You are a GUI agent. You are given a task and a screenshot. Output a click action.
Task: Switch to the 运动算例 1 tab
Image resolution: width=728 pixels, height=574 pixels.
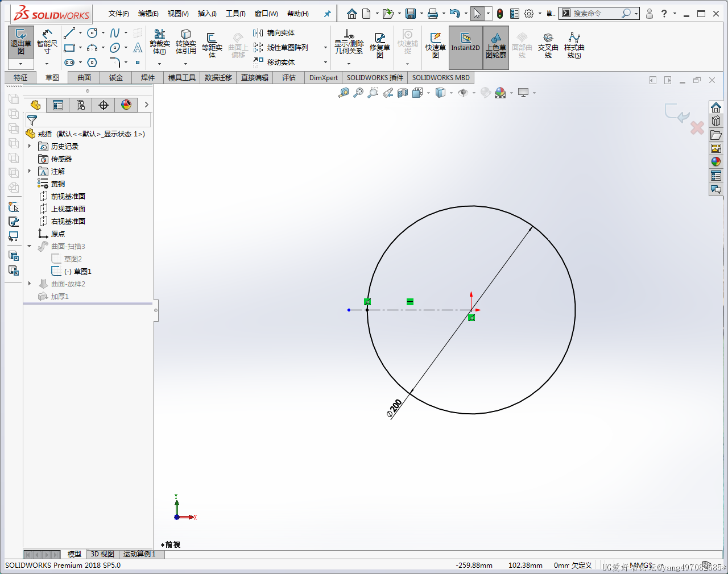coord(139,554)
